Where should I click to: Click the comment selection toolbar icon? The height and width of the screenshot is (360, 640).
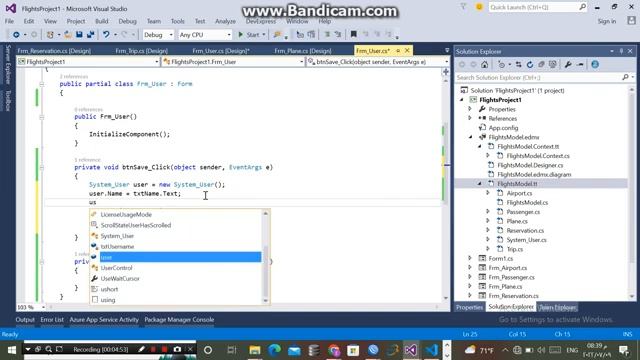(x=327, y=35)
